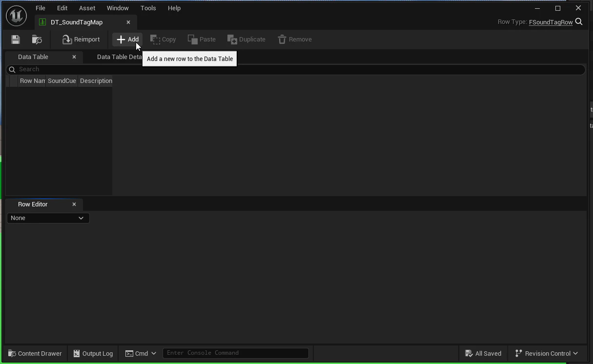
Task: Minimize the editor window
Action: (x=537, y=8)
